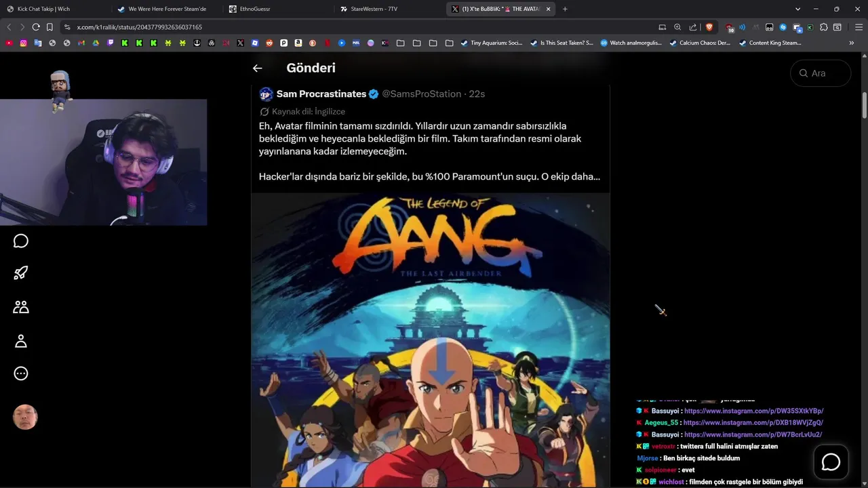Open the X bookmark in the bookmarks bar

240,43
